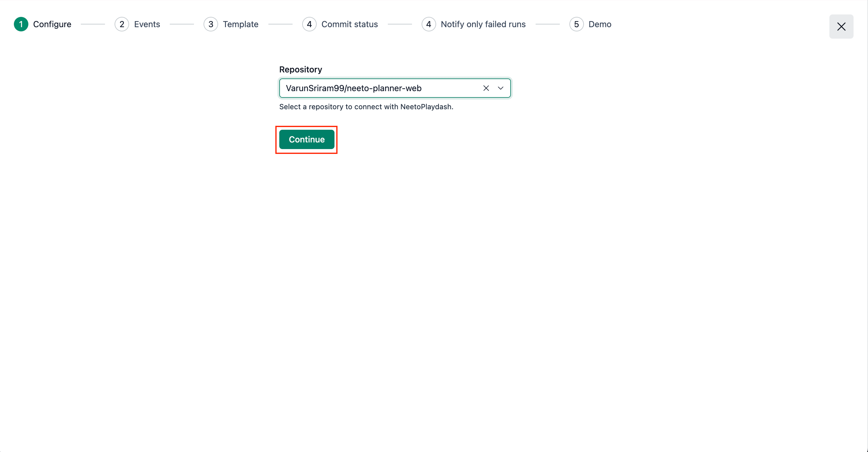Click the Commit status step number circle

click(x=309, y=24)
